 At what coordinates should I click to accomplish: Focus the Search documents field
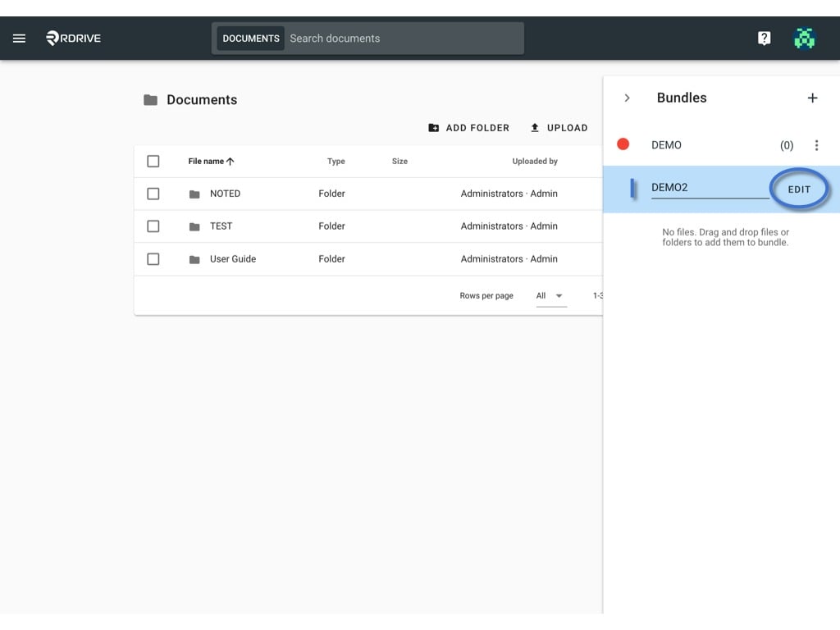[x=404, y=39]
